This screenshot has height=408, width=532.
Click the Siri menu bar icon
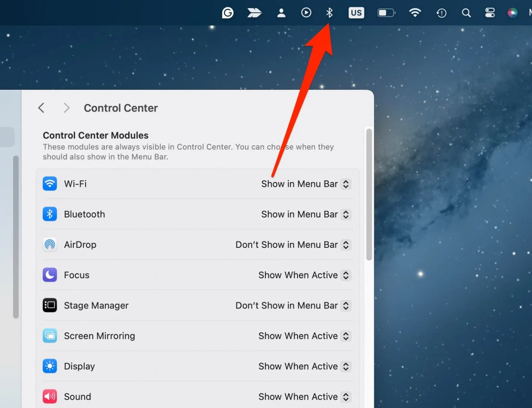512,13
